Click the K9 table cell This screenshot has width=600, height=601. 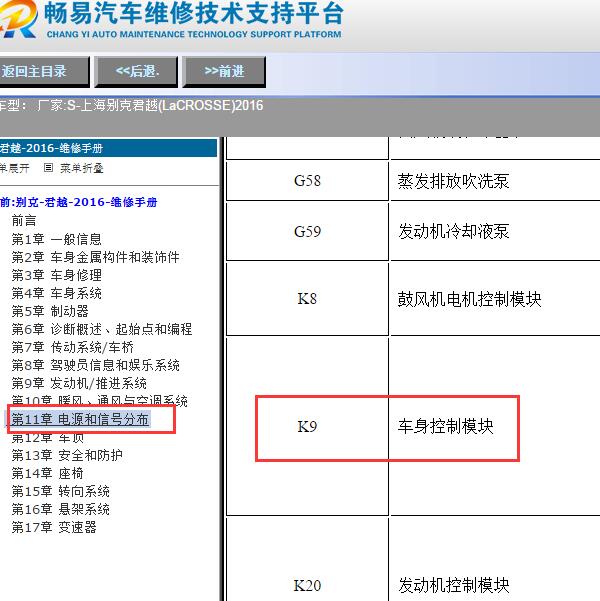[x=307, y=426]
